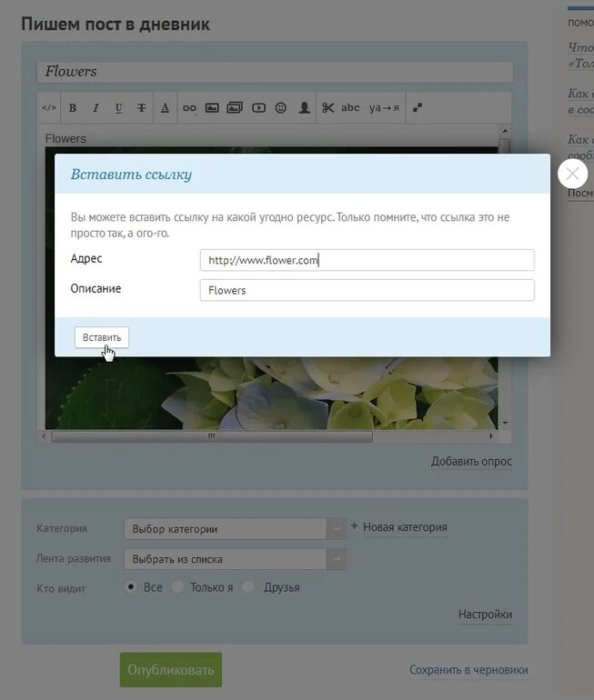The height and width of the screenshot is (700, 594).
Task: Apply strikethrough formatting in editor toolbar
Action: [142, 107]
